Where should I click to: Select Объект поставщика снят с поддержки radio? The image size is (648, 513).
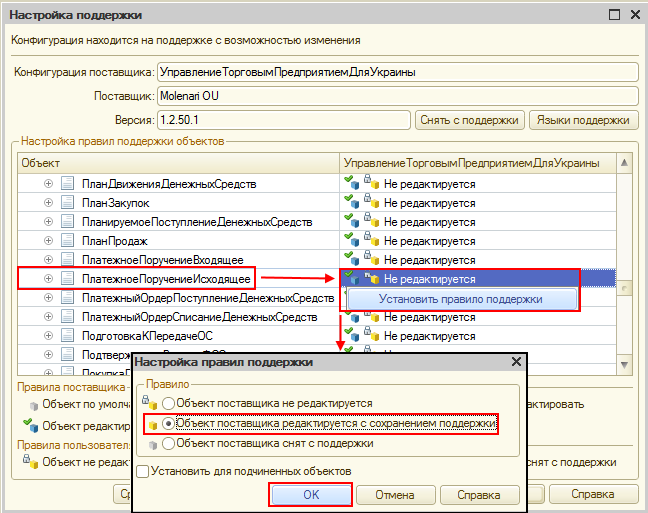[168, 444]
